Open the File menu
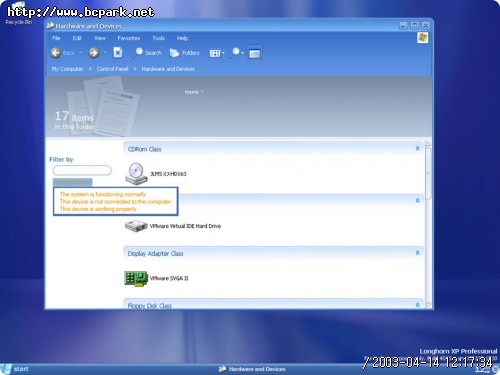The width and height of the screenshot is (500, 375). pyautogui.click(x=56, y=38)
